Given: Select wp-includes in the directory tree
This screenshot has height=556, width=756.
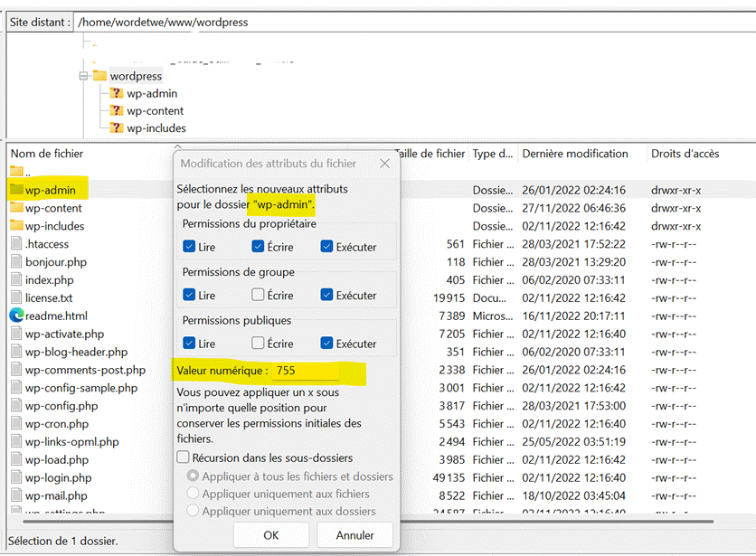Looking at the screenshot, I should [x=156, y=127].
